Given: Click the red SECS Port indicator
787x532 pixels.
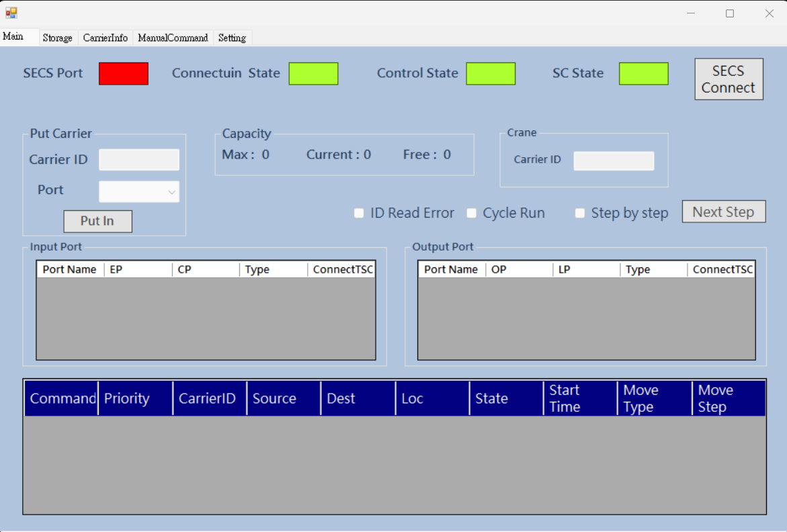Looking at the screenshot, I should [124, 74].
